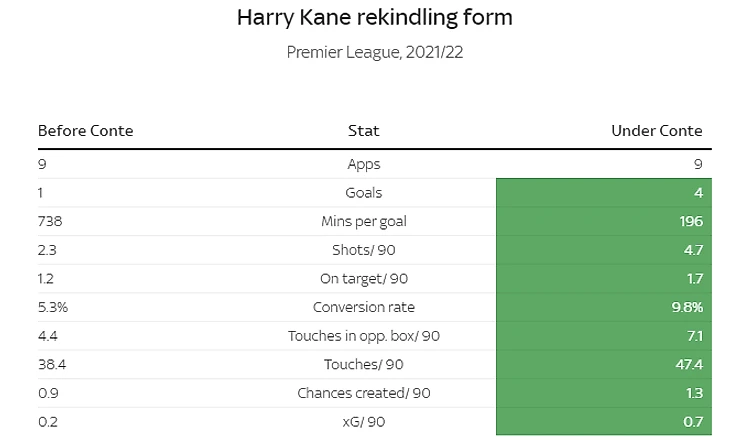The height and width of the screenshot is (444, 730).
Task: Click the 'xG/ 90' row label
Action: click(x=363, y=422)
